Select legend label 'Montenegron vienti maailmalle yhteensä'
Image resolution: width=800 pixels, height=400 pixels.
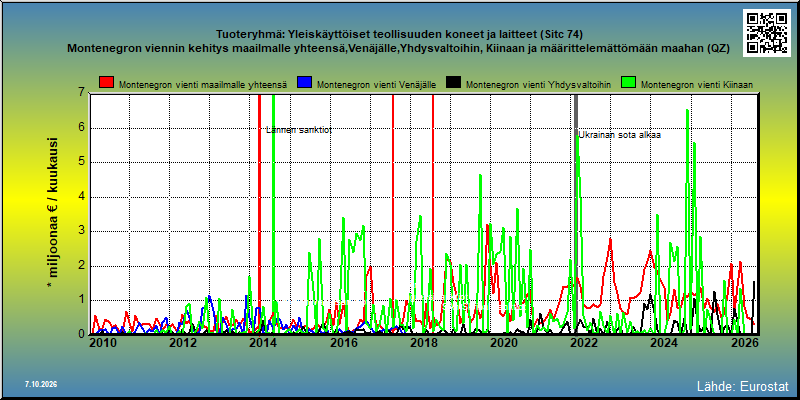203,85
